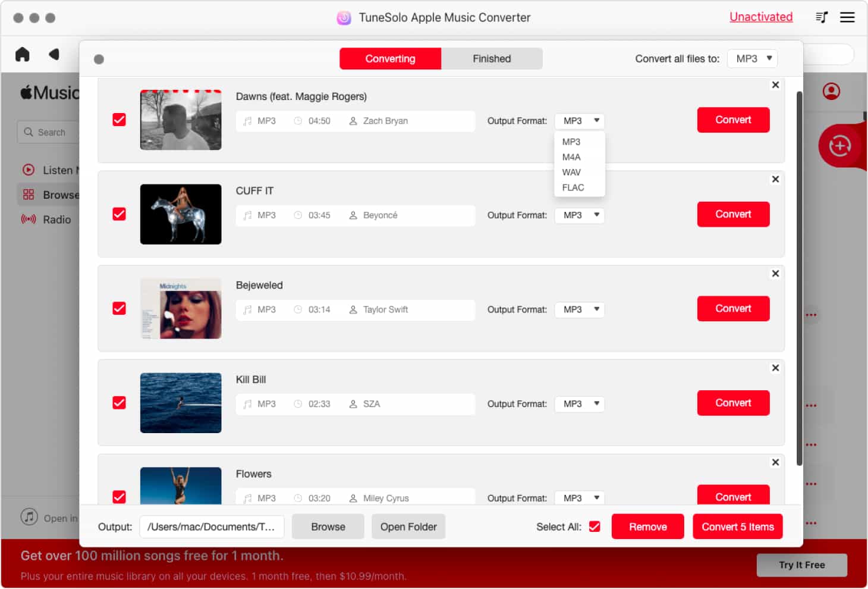Close the converter panel with gray dot

99,59
